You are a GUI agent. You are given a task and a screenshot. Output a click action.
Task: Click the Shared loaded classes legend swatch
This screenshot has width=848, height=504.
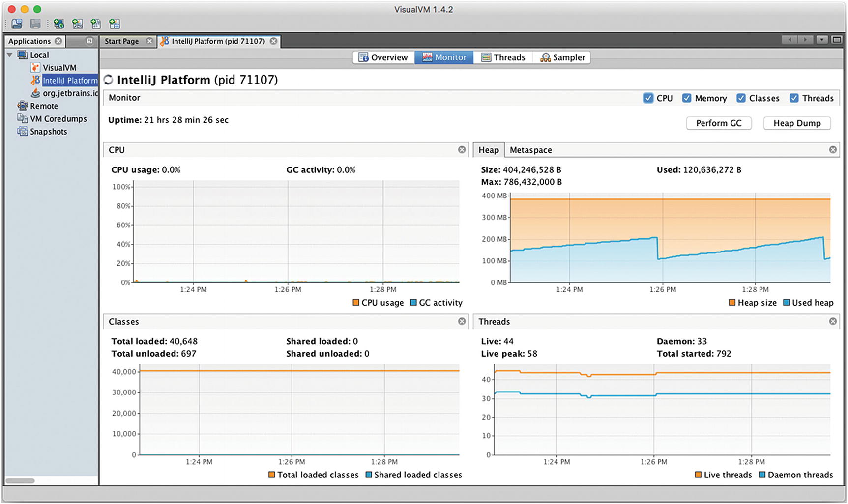point(369,475)
